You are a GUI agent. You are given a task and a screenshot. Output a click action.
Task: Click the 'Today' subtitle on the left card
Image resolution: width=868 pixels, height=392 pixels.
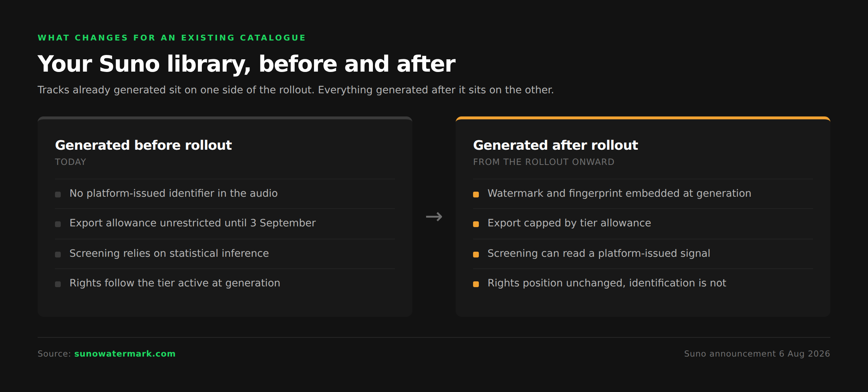[x=71, y=162]
